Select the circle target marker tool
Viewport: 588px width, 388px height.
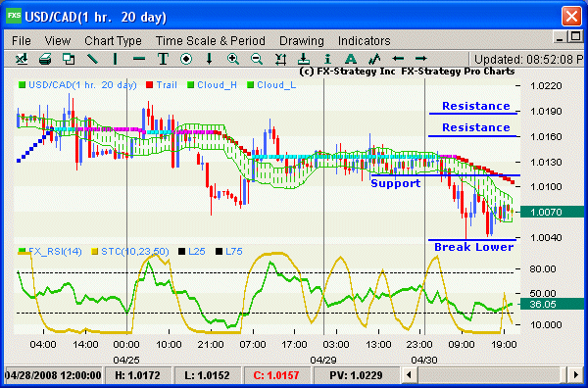tap(186, 59)
